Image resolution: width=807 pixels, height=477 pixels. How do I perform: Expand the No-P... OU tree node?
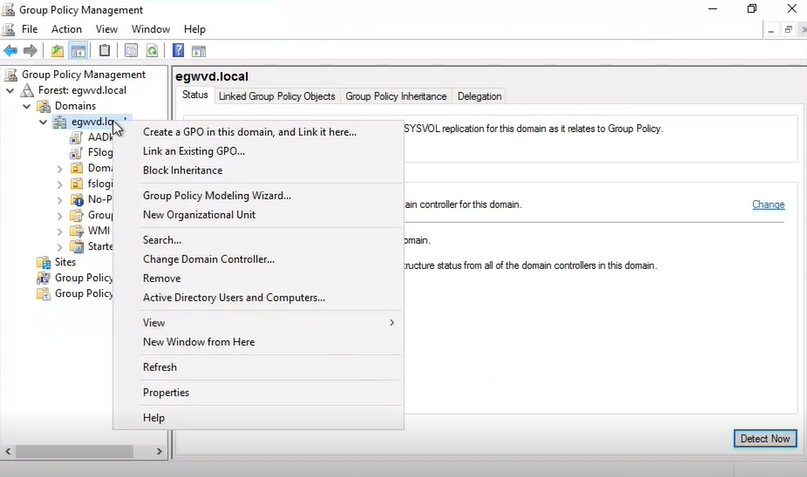60,200
